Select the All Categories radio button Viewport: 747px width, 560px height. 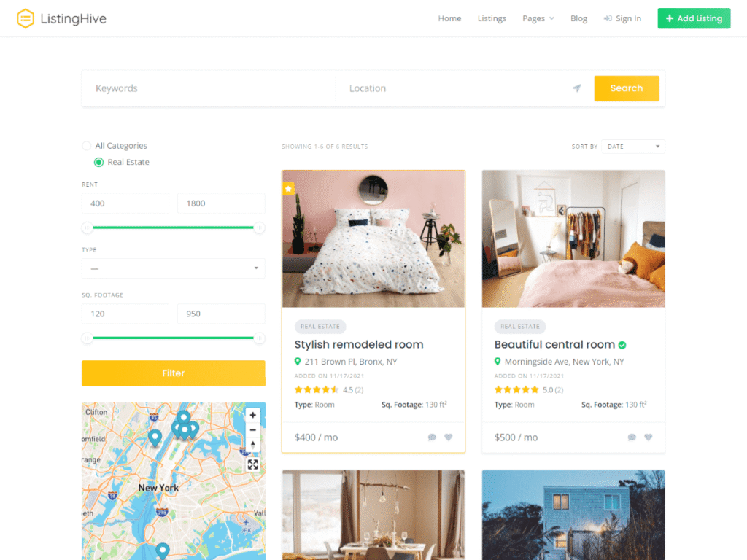point(86,145)
